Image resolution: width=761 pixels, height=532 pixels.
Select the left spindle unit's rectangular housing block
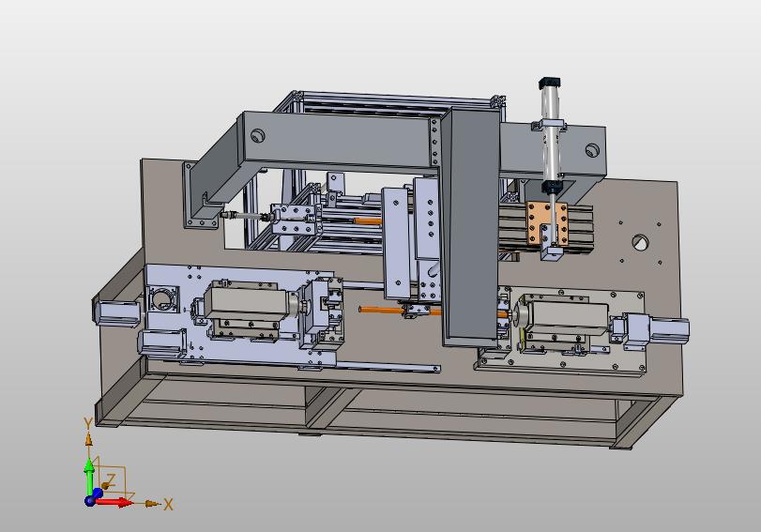[x=246, y=302]
